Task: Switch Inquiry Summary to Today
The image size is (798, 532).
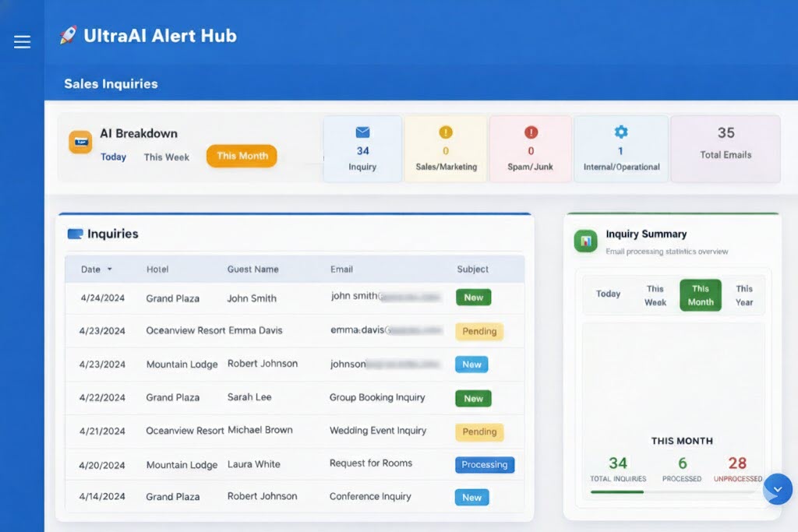Action: (x=608, y=294)
